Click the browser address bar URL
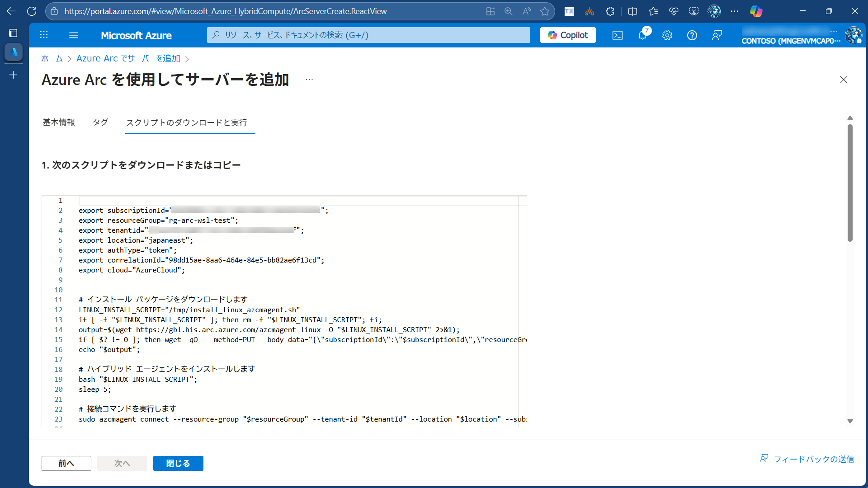 [x=226, y=11]
